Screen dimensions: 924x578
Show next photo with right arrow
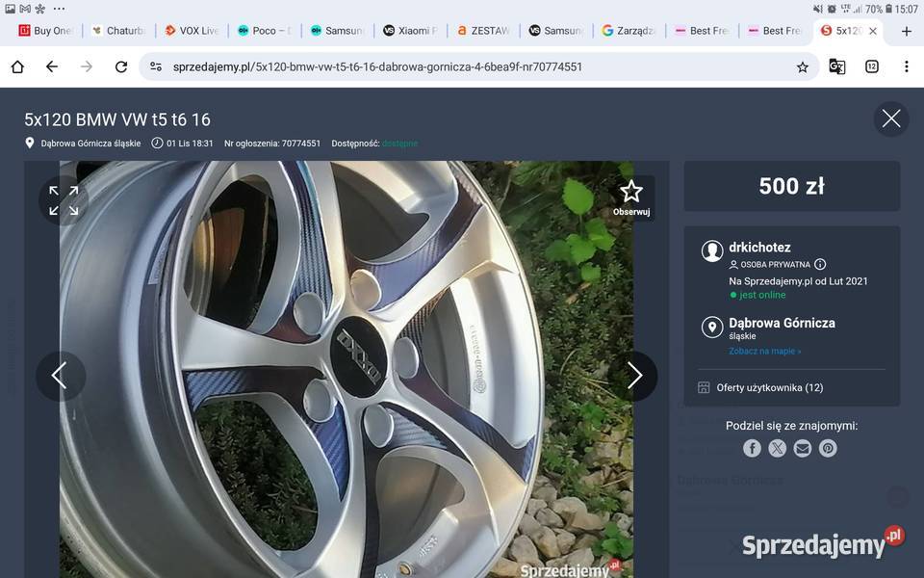tap(635, 376)
